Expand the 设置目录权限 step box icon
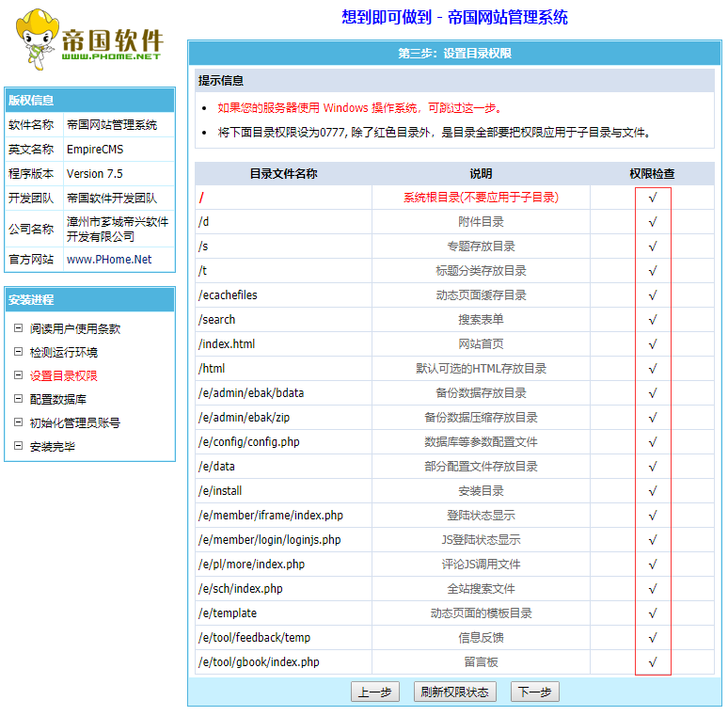Screen dimensions: 728x716 pyautogui.click(x=18, y=375)
